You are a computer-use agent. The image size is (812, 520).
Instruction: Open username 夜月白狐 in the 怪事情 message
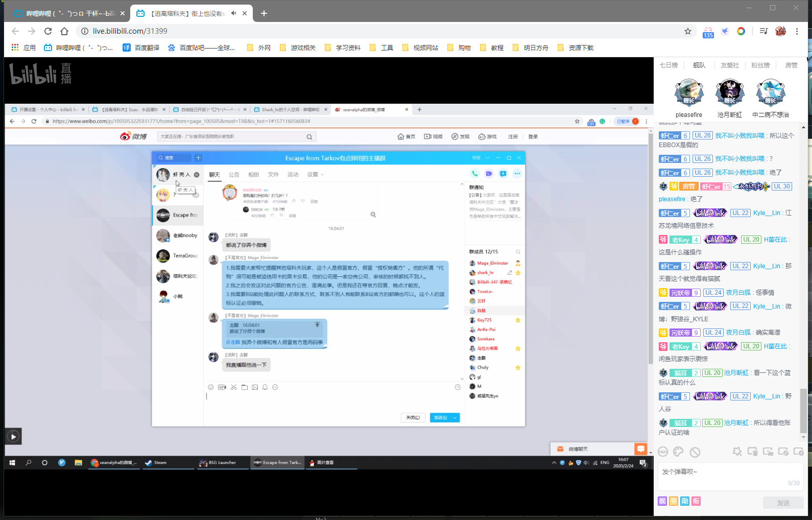pos(738,293)
